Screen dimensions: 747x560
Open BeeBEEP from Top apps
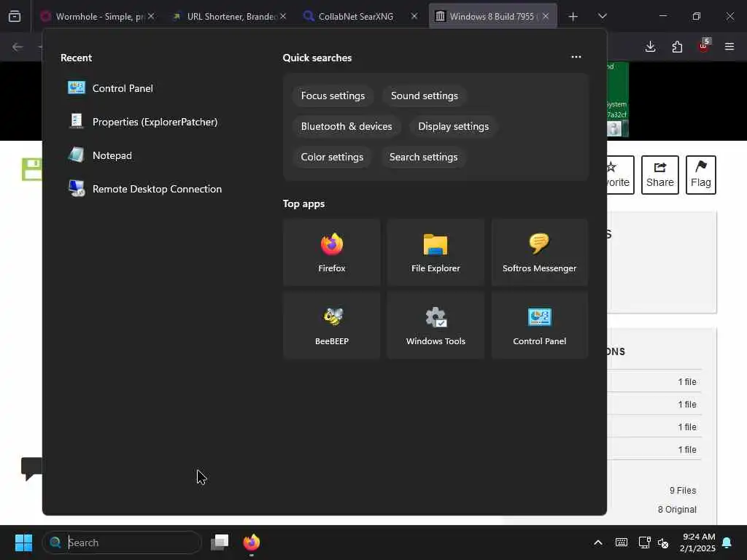332,325
